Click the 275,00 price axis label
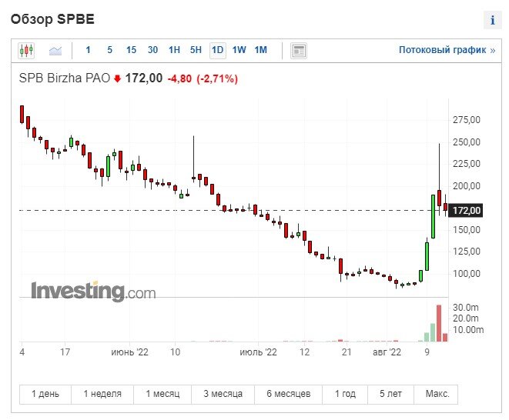 pyautogui.click(x=467, y=120)
